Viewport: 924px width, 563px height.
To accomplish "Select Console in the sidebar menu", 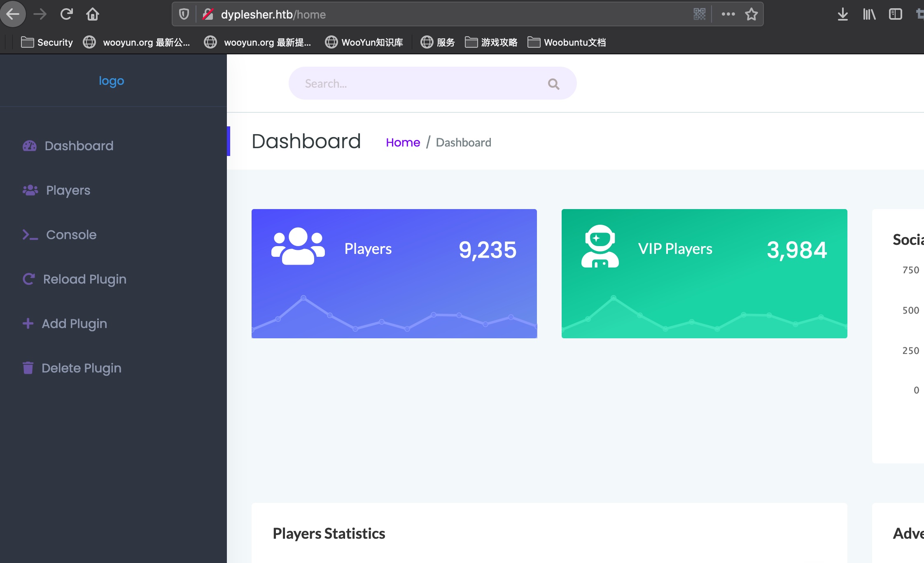I will coord(71,235).
